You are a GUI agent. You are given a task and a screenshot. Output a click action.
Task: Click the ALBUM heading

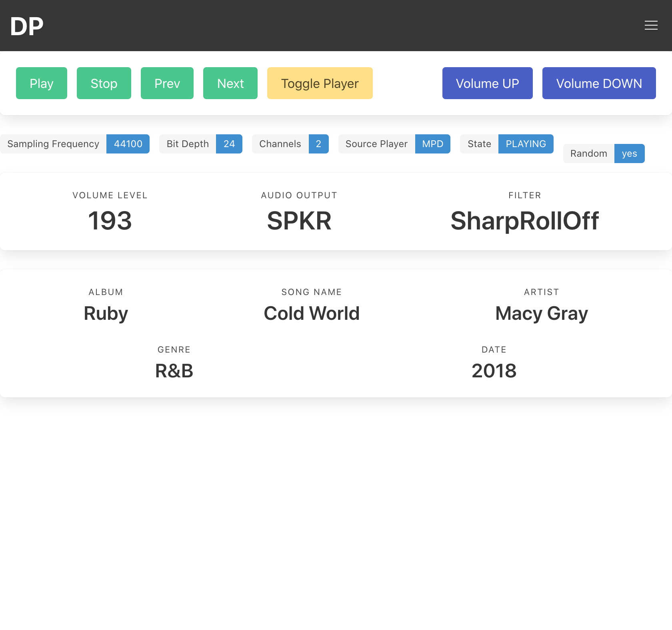pos(106,292)
